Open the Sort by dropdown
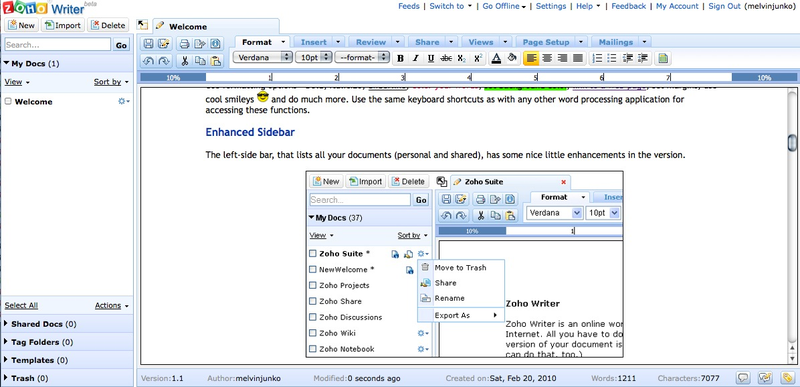This screenshot has height=387, width=800. coord(111,82)
